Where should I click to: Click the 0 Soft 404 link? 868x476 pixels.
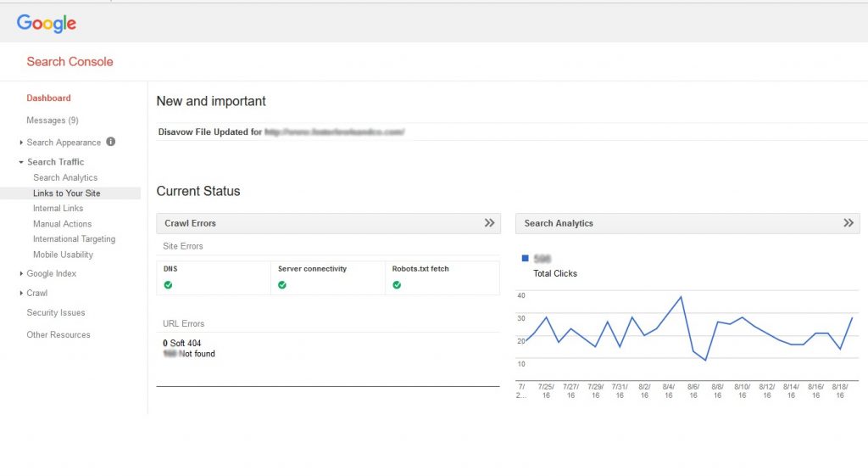click(x=182, y=343)
